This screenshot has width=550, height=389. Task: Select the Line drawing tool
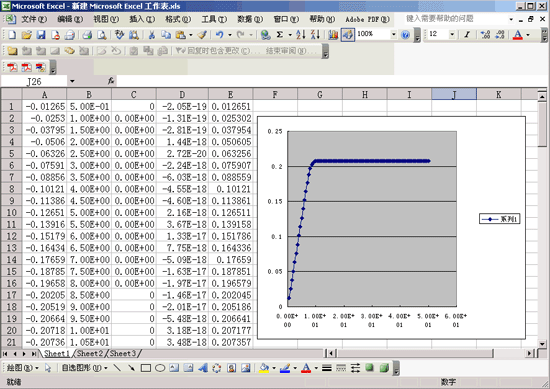click(x=118, y=368)
